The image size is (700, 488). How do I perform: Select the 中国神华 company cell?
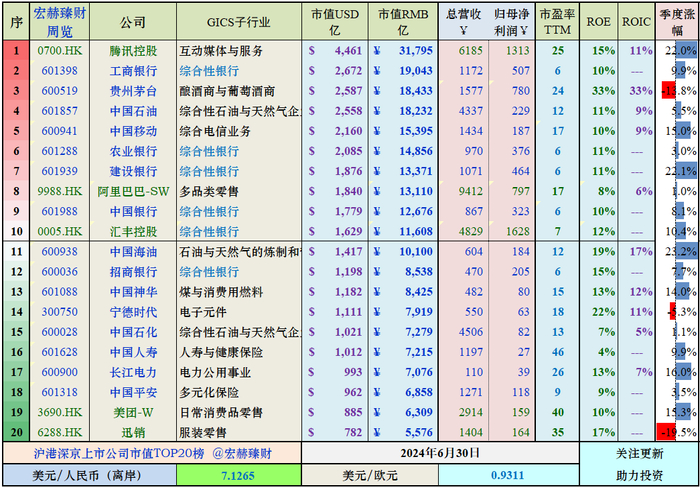[x=133, y=292]
